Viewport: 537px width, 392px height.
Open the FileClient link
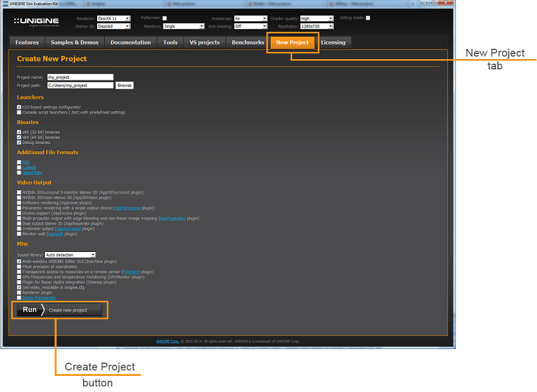coord(131,272)
